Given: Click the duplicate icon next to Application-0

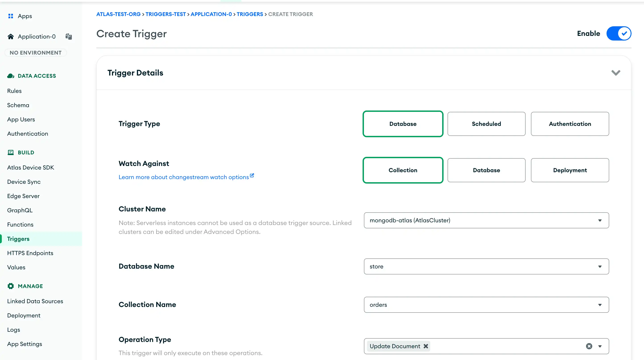Looking at the screenshot, I should 68,37.
